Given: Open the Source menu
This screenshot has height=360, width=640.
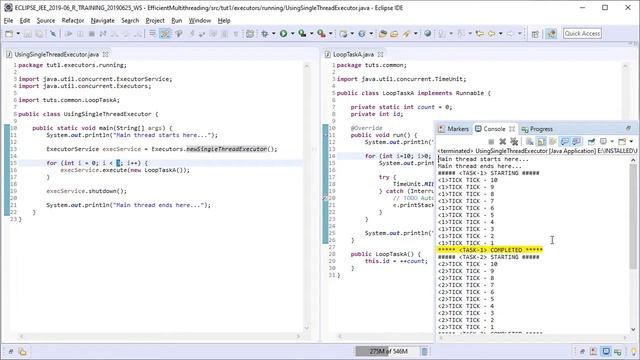Looking at the screenshot, I should pyautogui.click(x=46, y=20).
